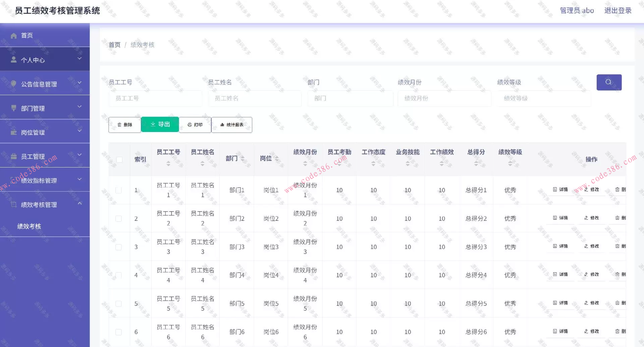The width and height of the screenshot is (644, 347).
Task: Click the 员工姓名 search input field
Action: (255, 98)
